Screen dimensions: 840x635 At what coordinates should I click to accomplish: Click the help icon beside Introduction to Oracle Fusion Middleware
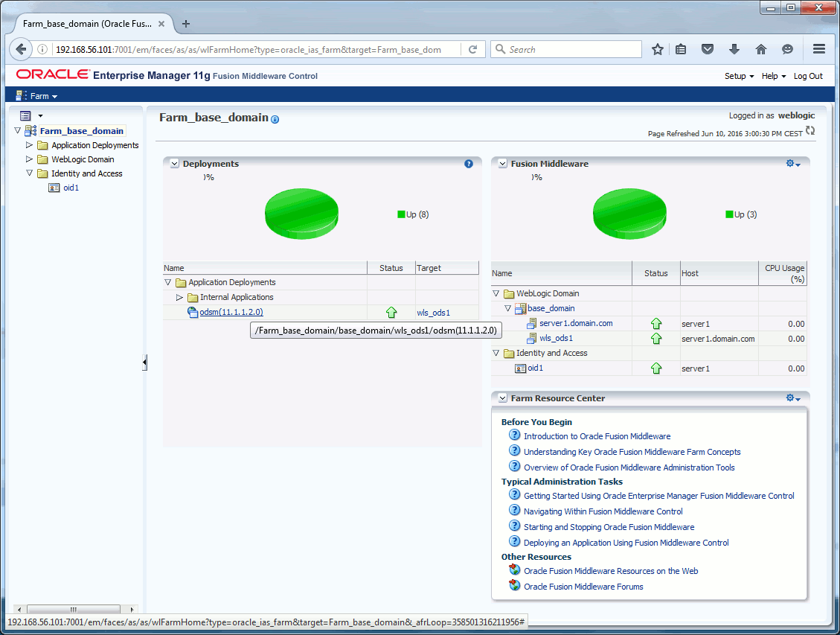click(514, 435)
